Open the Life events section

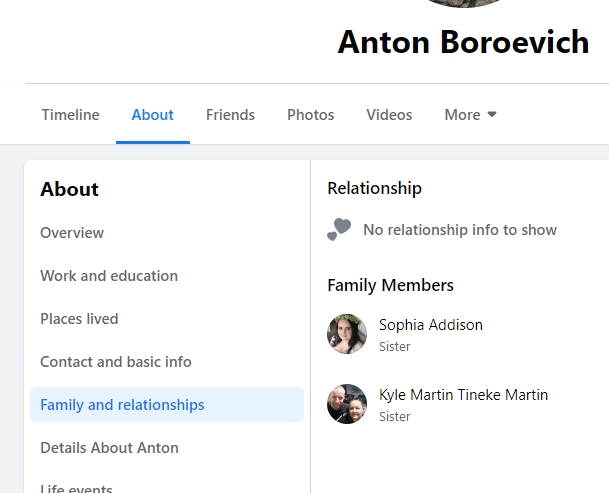click(x=77, y=488)
